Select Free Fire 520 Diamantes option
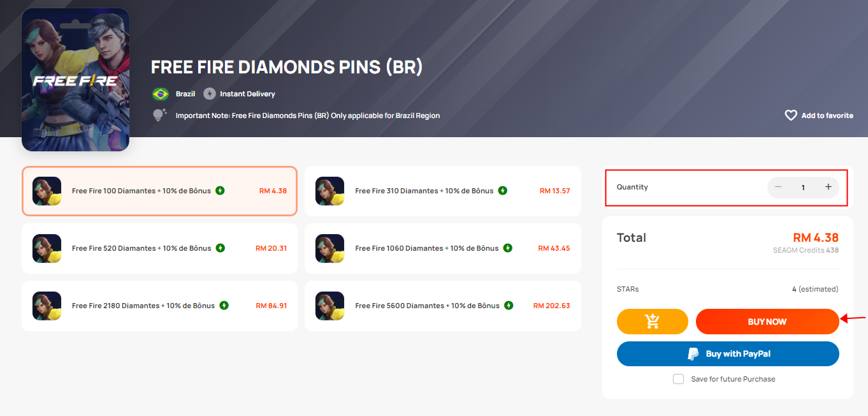868x416 pixels. click(160, 249)
